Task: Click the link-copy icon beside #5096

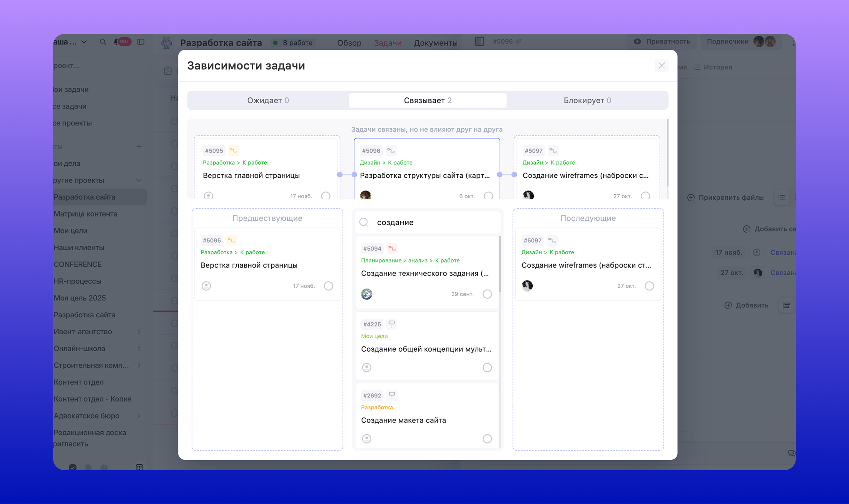Action: coord(519,42)
